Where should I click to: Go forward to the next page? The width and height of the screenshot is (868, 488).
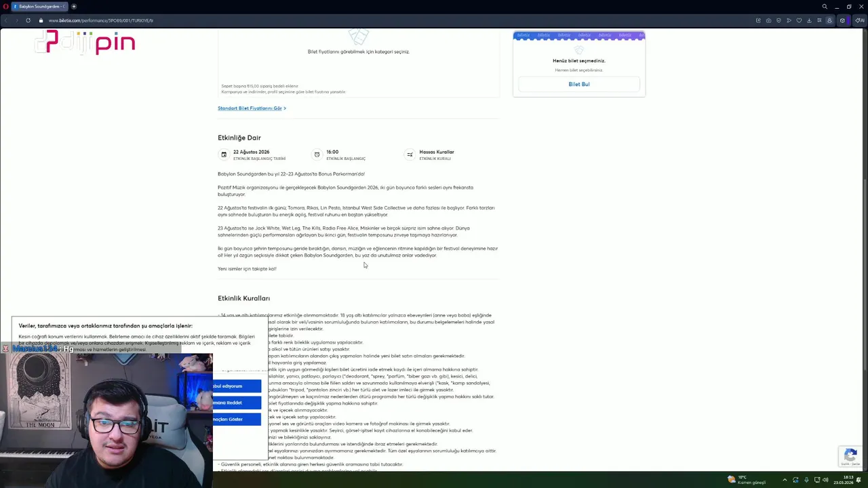point(16,20)
